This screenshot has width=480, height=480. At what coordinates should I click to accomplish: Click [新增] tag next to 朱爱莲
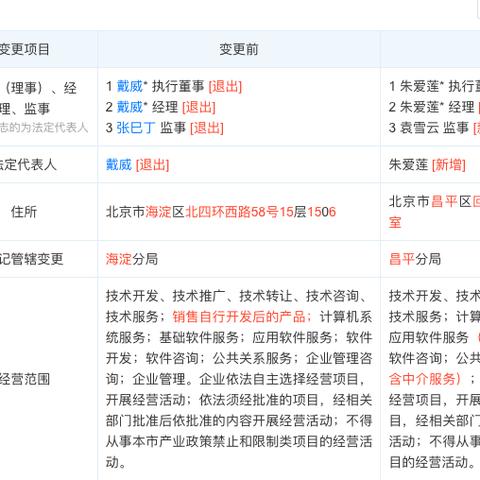pos(449,165)
